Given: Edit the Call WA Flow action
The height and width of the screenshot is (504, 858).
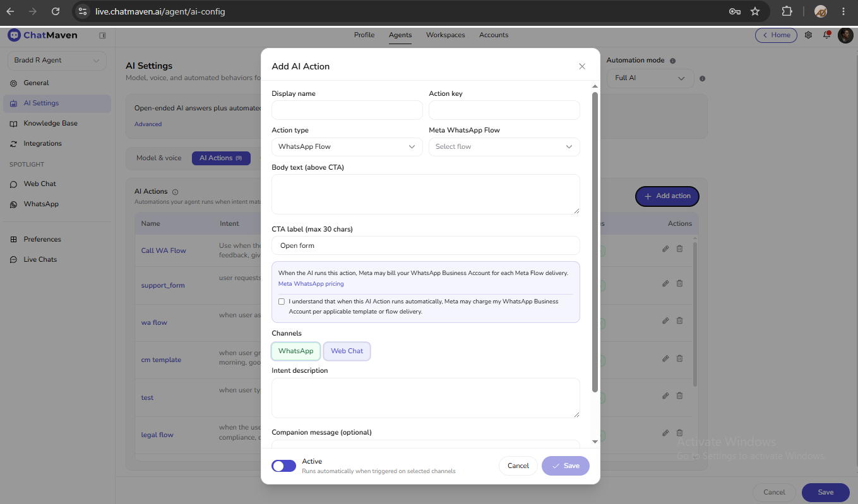Looking at the screenshot, I should click(665, 249).
